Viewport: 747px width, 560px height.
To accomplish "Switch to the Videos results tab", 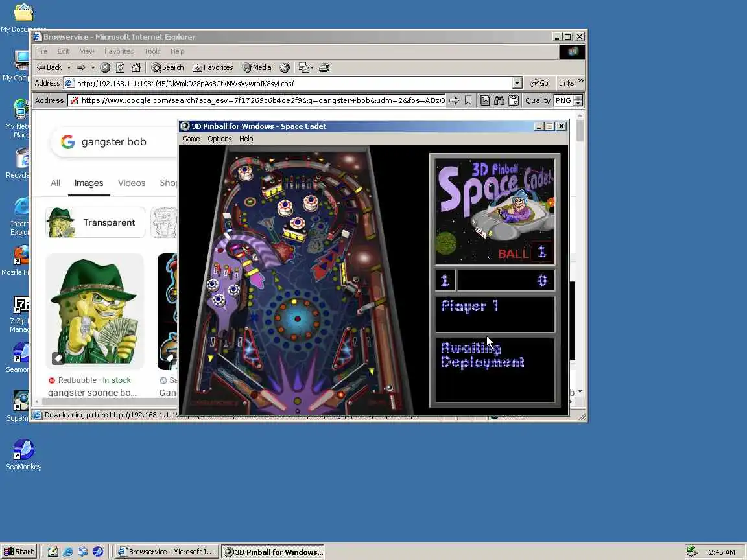I will pos(132,183).
